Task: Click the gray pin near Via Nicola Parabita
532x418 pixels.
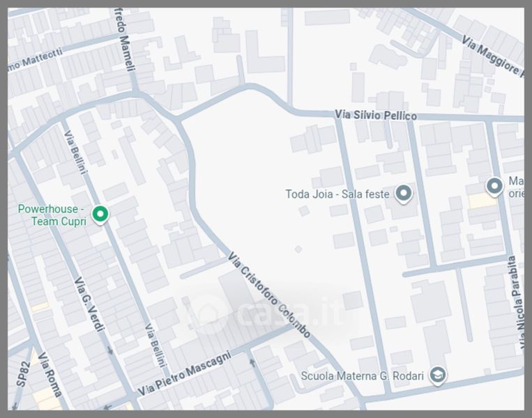Action: (x=494, y=186)
